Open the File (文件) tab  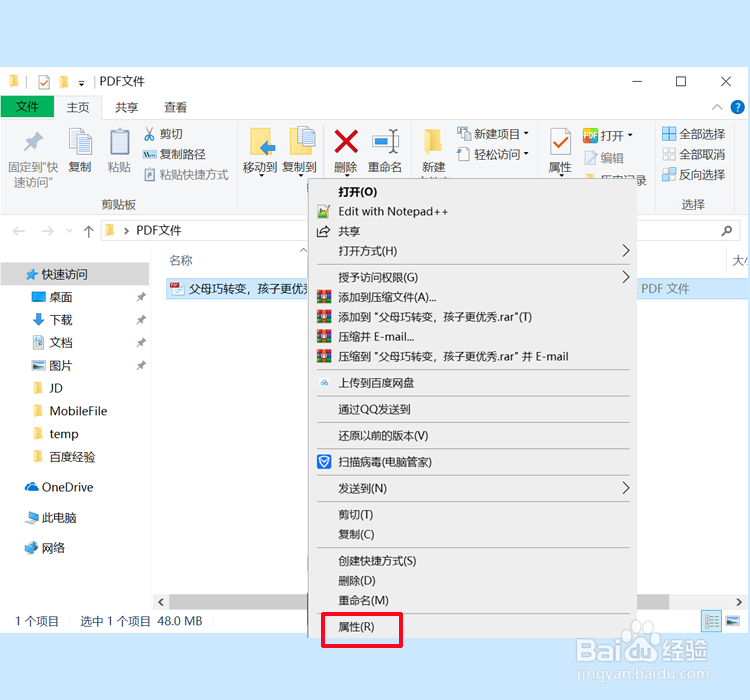coord(27,107)
